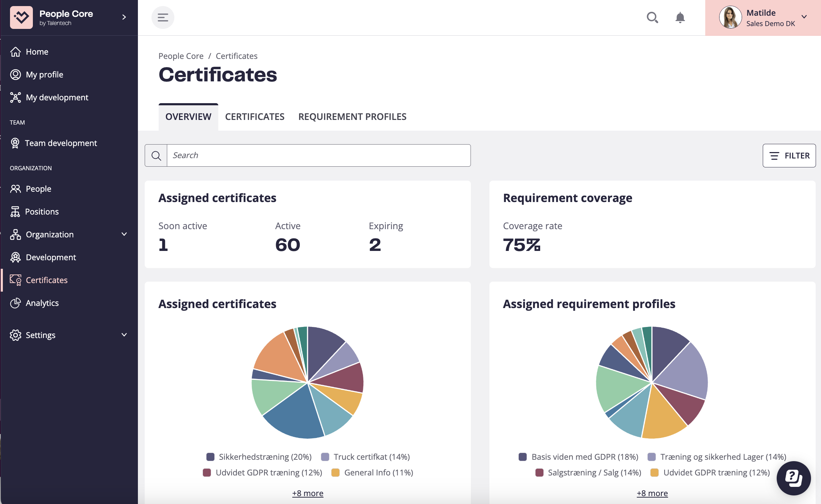Go to Home via house icon
The width and height of the screenshot is (821, 504).
tap(15, 52)
